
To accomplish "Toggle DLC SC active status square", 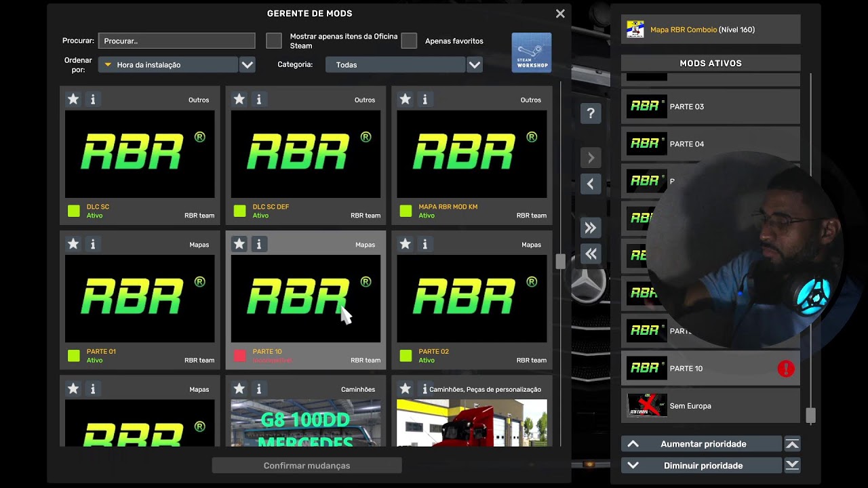I will tap(74, 211).
